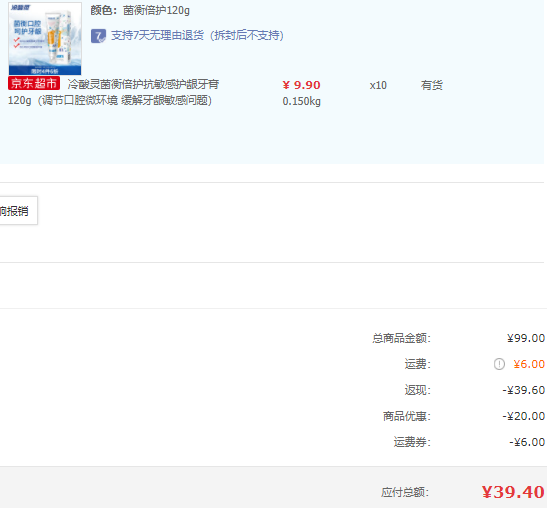Click the ¥9.90 unit price
The width and height of the screenshot is (547, 508).
point(301,85)
